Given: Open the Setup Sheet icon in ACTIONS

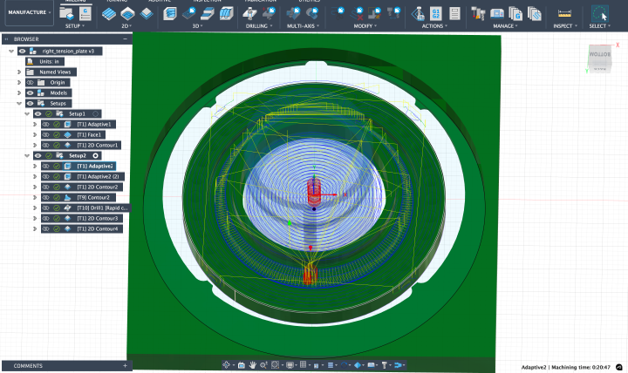Looking at the screenshot, I should point(455,14).
